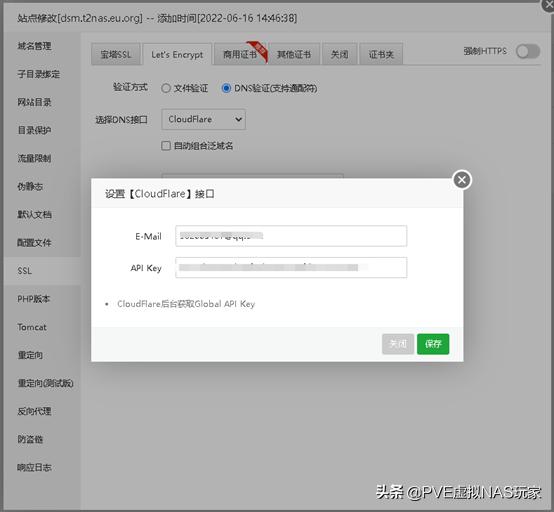554x512 pixels.
Task: Focus the E-Mail input field
Action: 291,236
